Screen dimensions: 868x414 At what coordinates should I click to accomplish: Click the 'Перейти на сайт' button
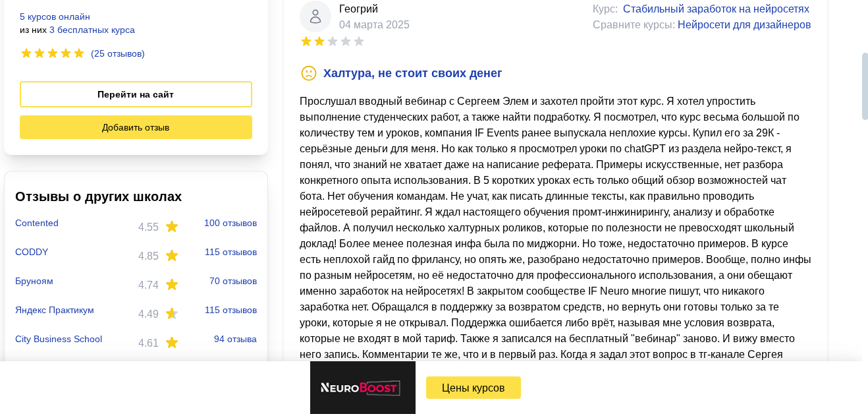pyautogui.click(x=136, y=94)
